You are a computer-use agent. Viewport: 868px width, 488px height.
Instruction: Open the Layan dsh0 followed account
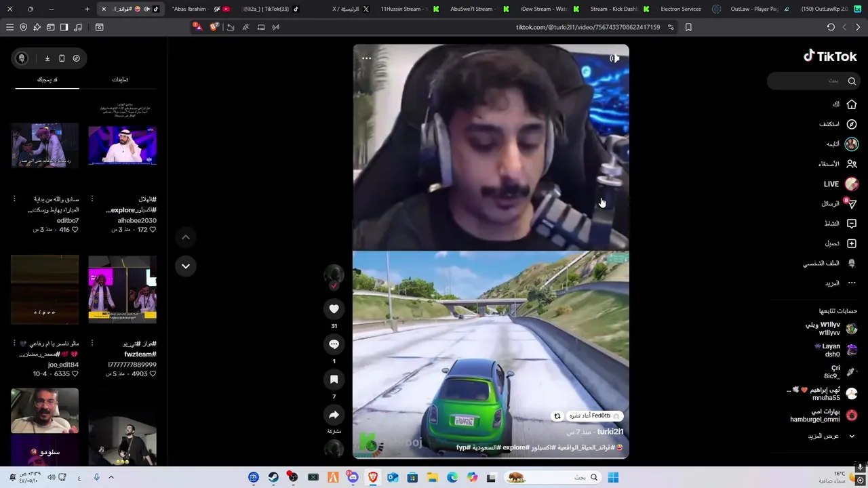(835, 350)
